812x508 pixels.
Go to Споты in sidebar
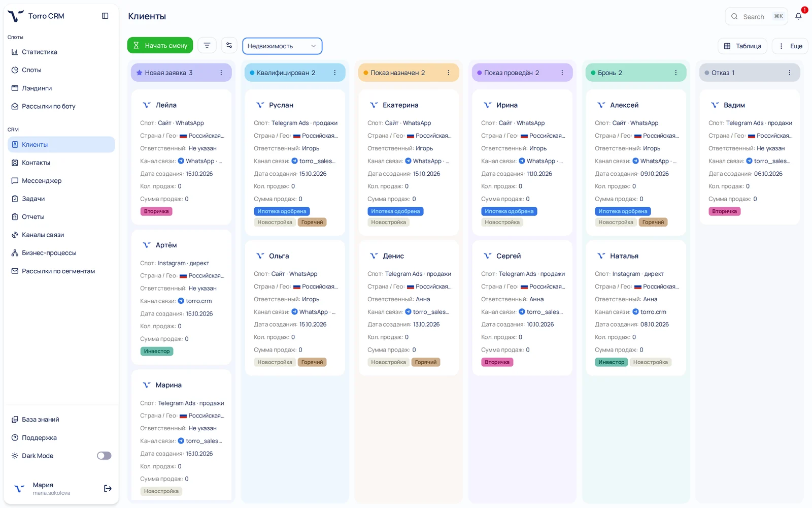(x=61, y=70)
